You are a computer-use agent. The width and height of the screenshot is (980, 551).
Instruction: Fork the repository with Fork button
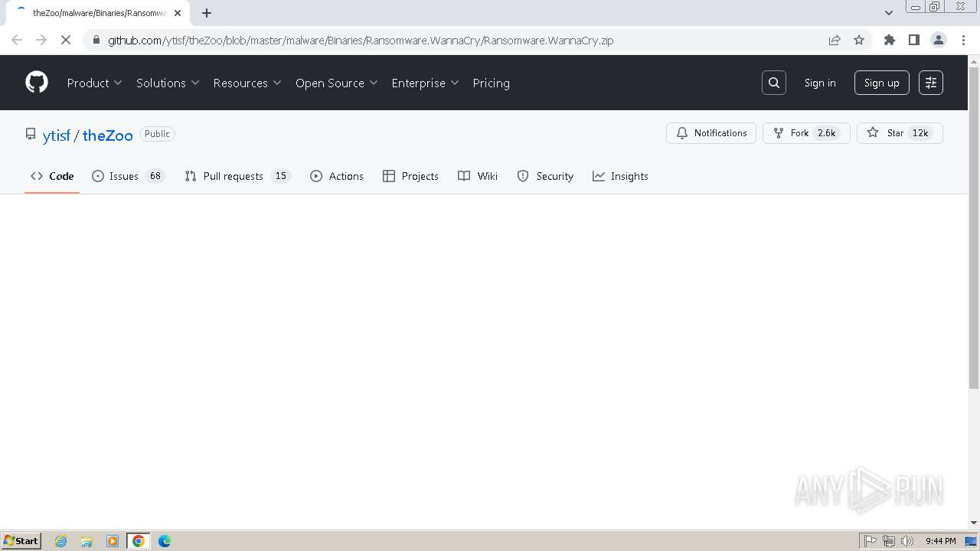coord(806,133)
